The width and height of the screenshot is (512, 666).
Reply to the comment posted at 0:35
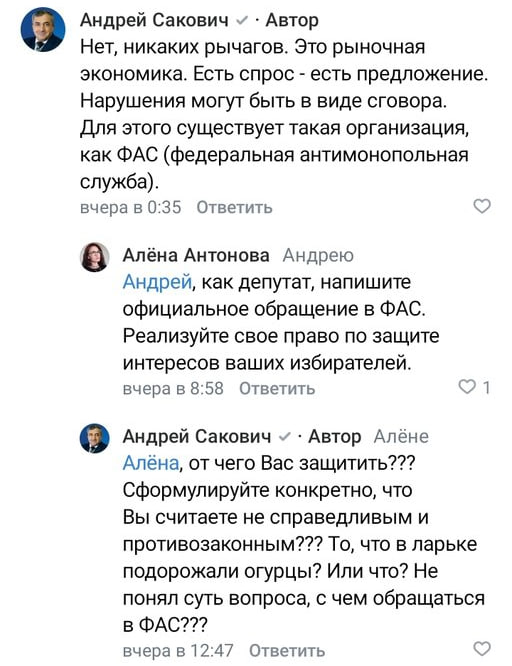pos(234,207)
